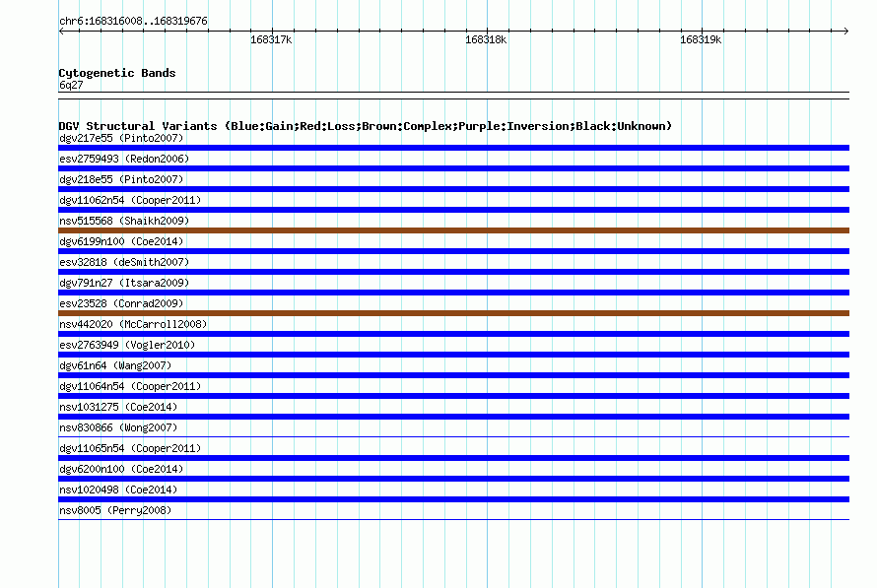Screen dimensions: 877x588
Task: Click the left arrowhead of the ruler
Action: (x=61, y=32)
